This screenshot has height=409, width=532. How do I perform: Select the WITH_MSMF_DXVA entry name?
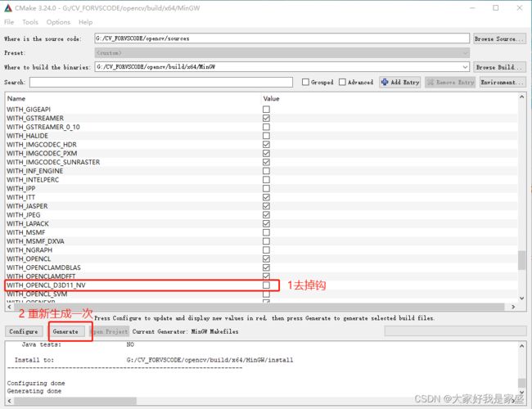click(x=35, y=241)
